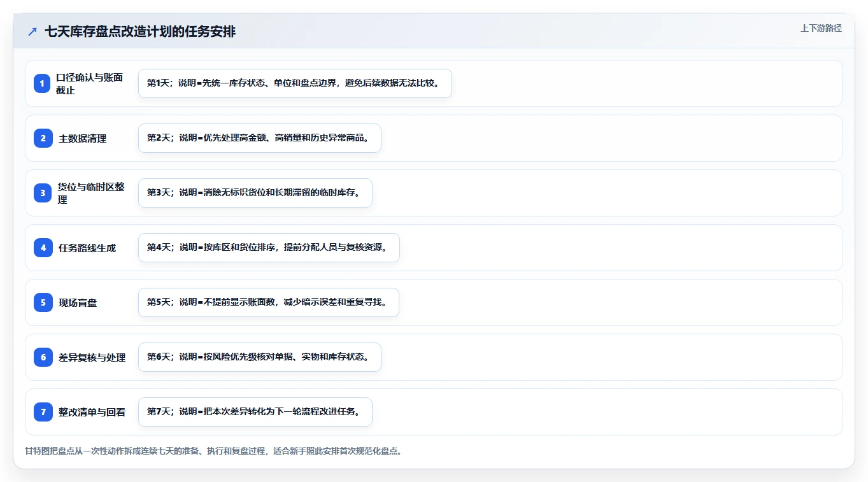
Task: Click the footer note starting with 甘特图把盘点
Action: click(x=213, y=451)
